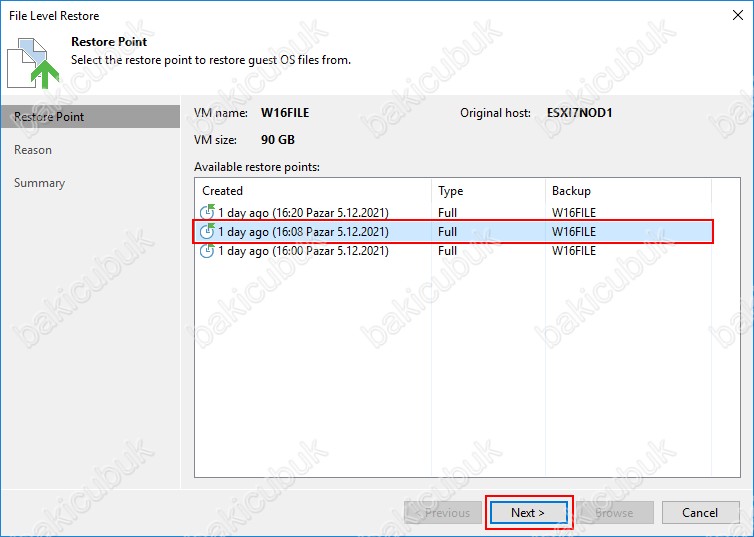Go to the Reason wizard step

tap(33, 150)
